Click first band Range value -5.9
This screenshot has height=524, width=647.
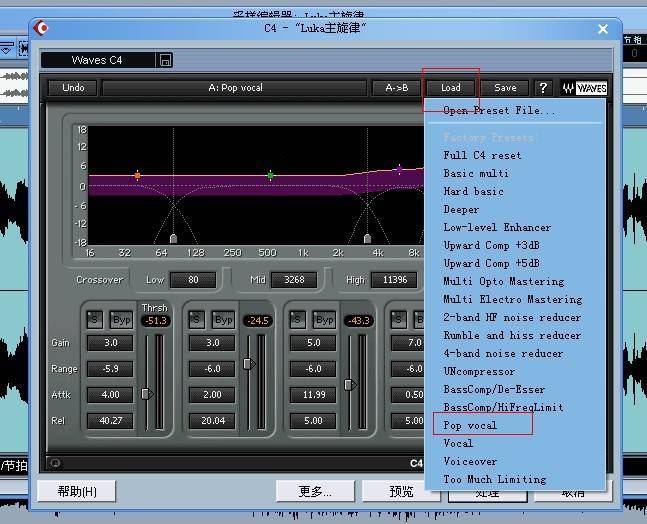110,369
